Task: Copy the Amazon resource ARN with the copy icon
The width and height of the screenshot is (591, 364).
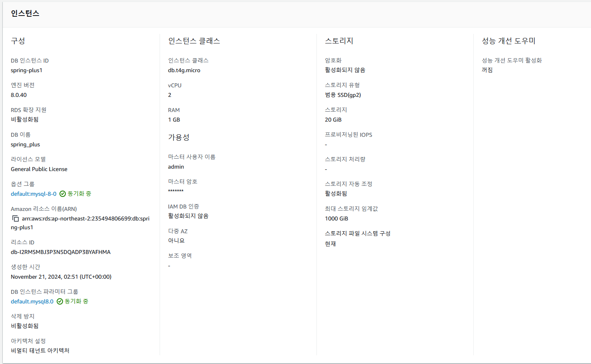Action: tap(16, 218)
